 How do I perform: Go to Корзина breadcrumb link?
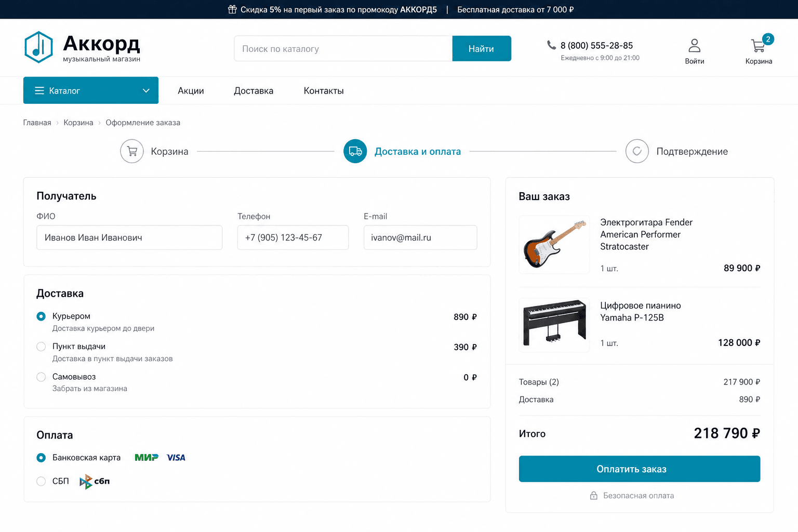click(x=78, y=123)
